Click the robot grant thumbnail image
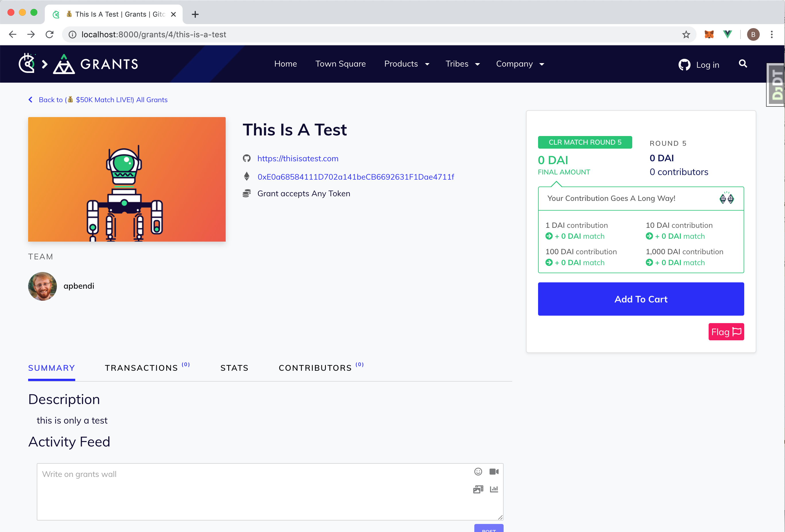The width and height of the screenshot is (785, 532). click(127, 179)
